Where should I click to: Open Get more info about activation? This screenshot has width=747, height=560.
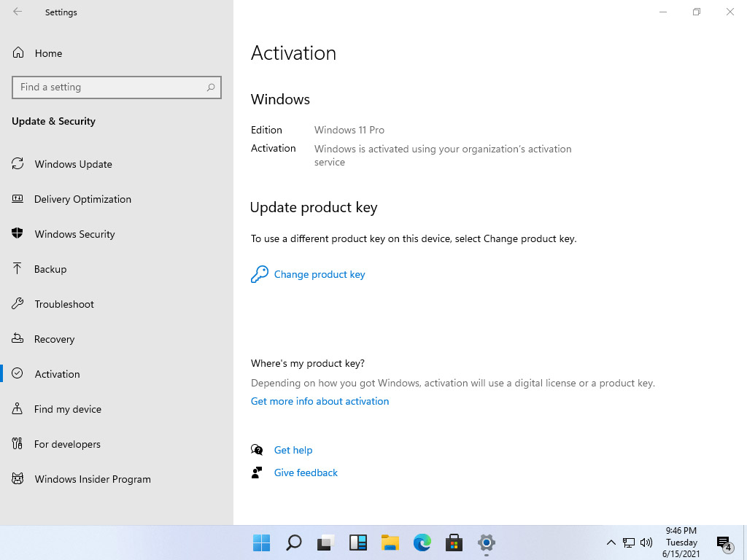(320, 401)
